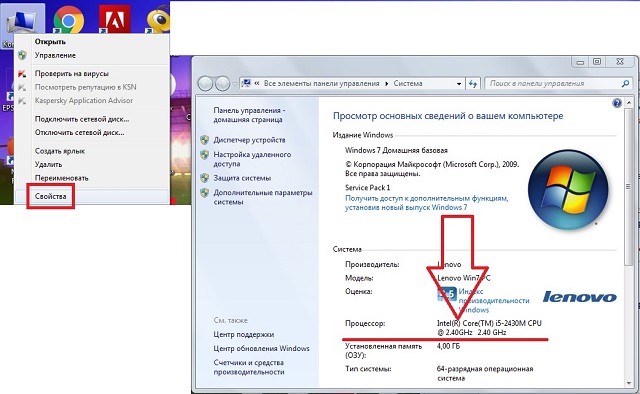640x394 pixels.
Task: Choose Отключить сетевой диск
Action: 80,132
